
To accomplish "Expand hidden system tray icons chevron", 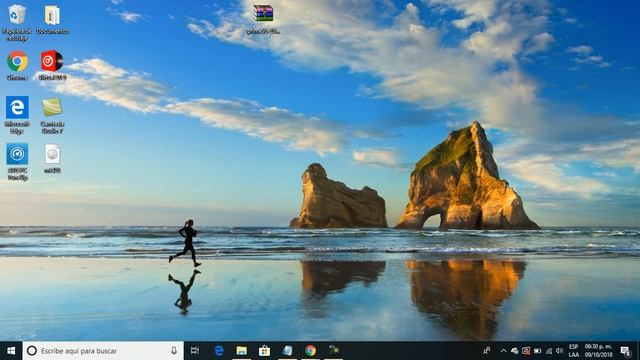I will pyautogui.click(x=503, y=351).
